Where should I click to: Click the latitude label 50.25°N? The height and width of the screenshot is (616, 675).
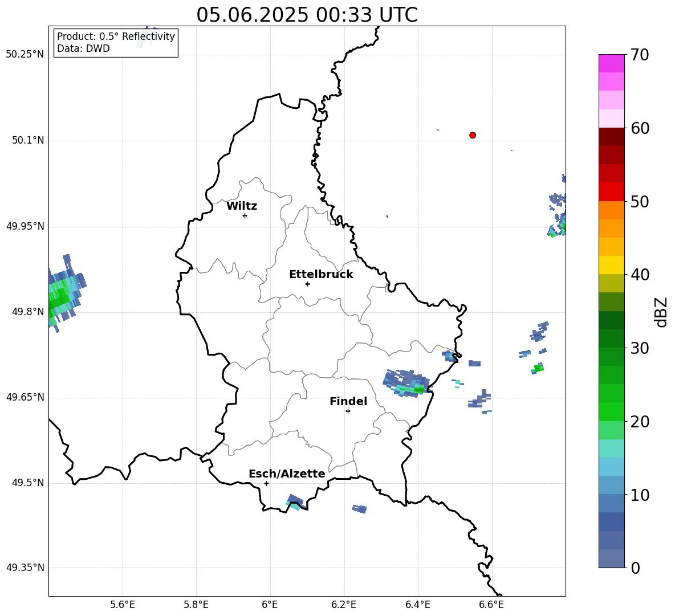25,55
